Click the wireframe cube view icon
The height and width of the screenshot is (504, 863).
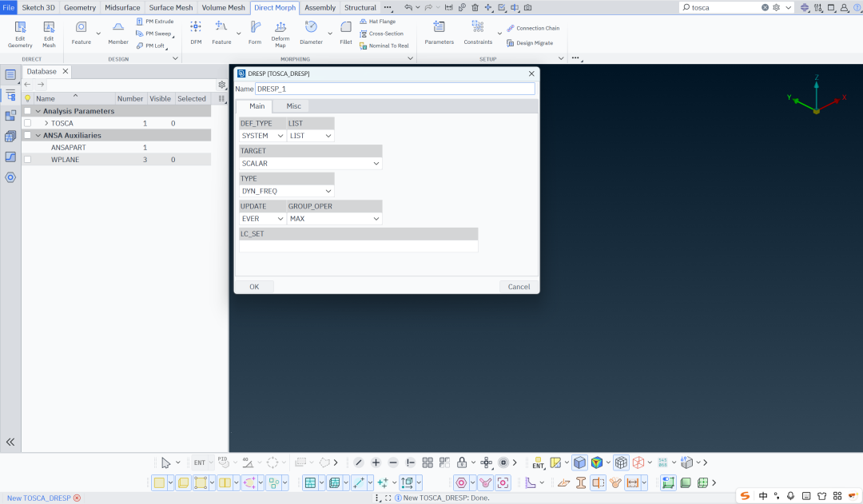pos(621,462)
